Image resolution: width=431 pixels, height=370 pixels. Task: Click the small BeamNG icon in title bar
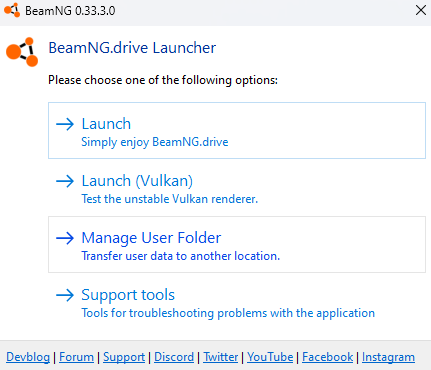12,10
